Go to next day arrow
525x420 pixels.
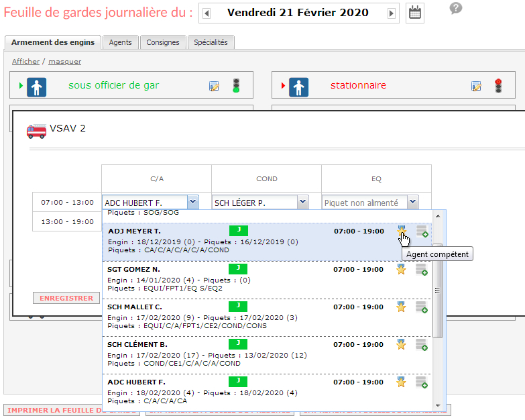[391, 13]
